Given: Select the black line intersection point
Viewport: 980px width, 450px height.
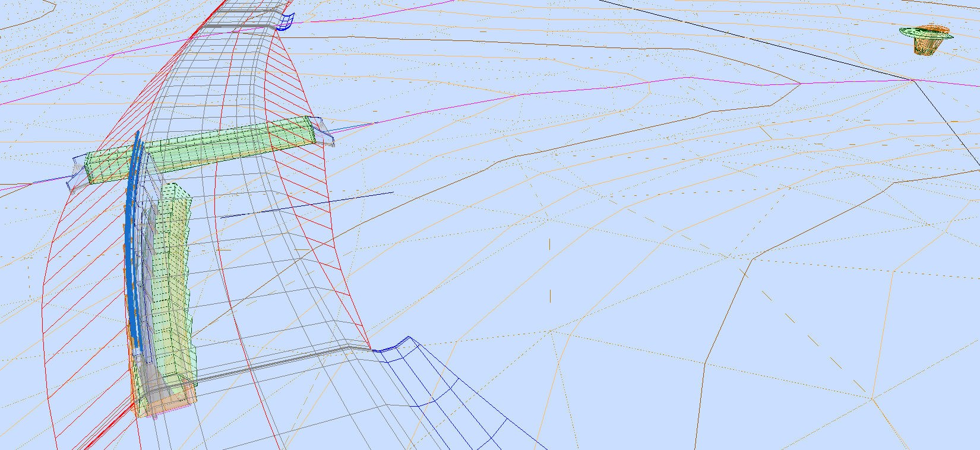Looking at the screenshot, I should [913, 79].
